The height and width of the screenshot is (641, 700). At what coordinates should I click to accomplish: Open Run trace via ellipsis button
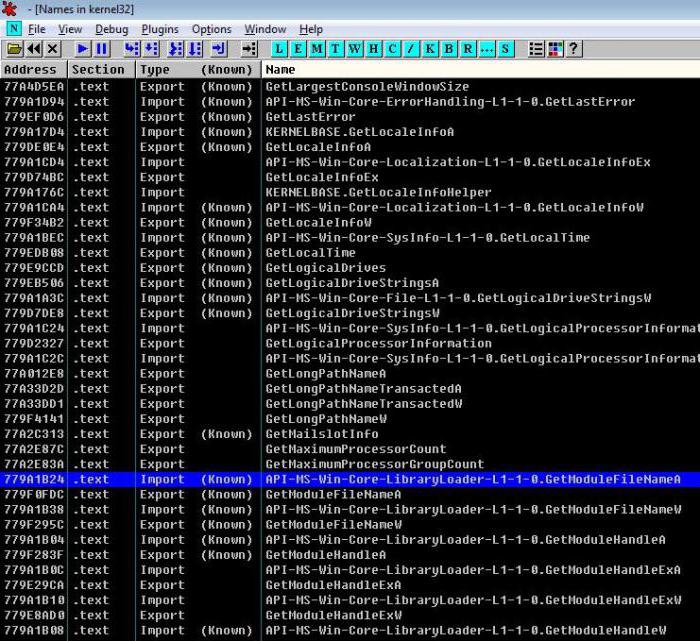(486, 49)
